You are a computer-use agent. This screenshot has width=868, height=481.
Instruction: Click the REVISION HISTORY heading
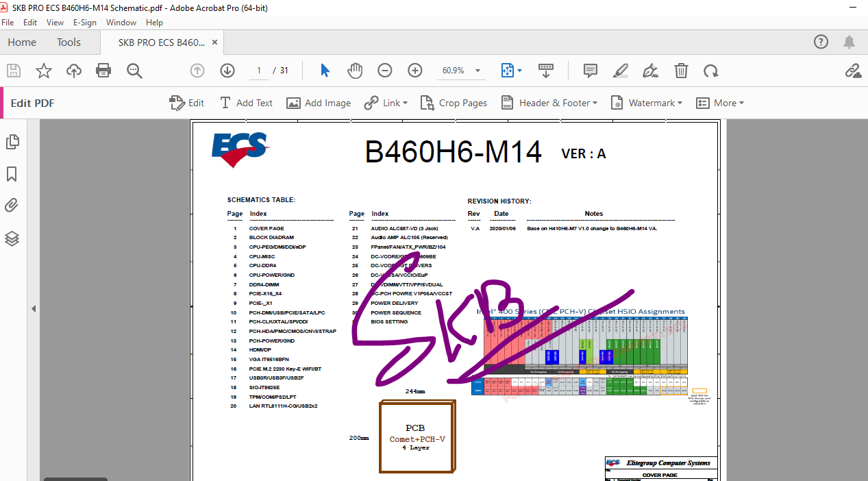[x=499, y=201]
